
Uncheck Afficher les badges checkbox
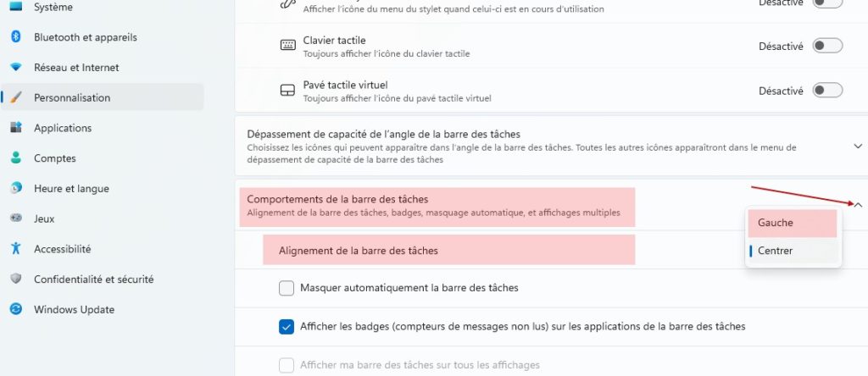tap(287, 327)
